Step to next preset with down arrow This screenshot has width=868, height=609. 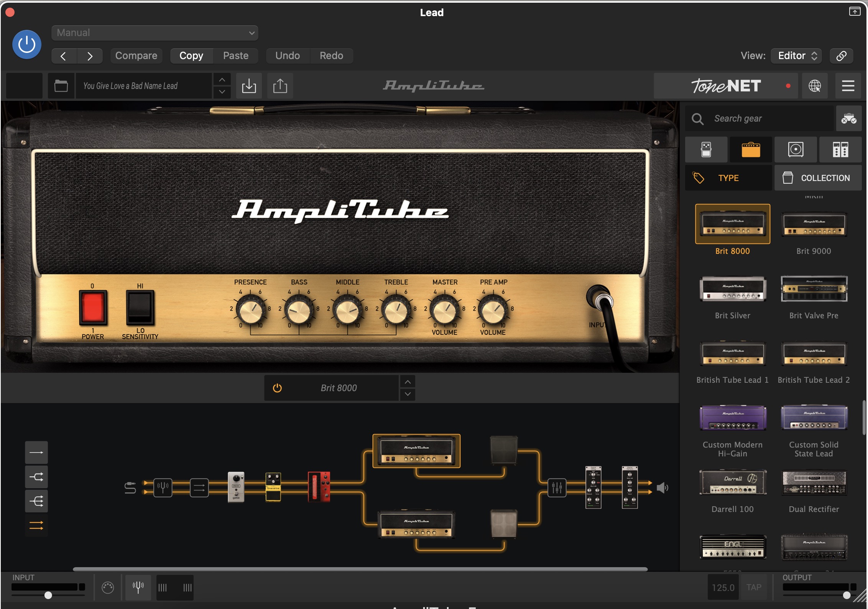[222, 92]
